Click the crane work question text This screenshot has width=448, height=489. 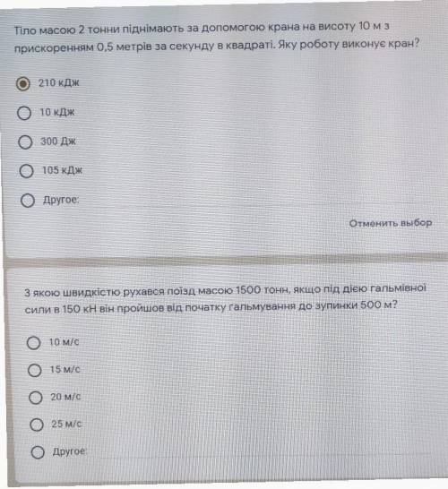point(217,38)
